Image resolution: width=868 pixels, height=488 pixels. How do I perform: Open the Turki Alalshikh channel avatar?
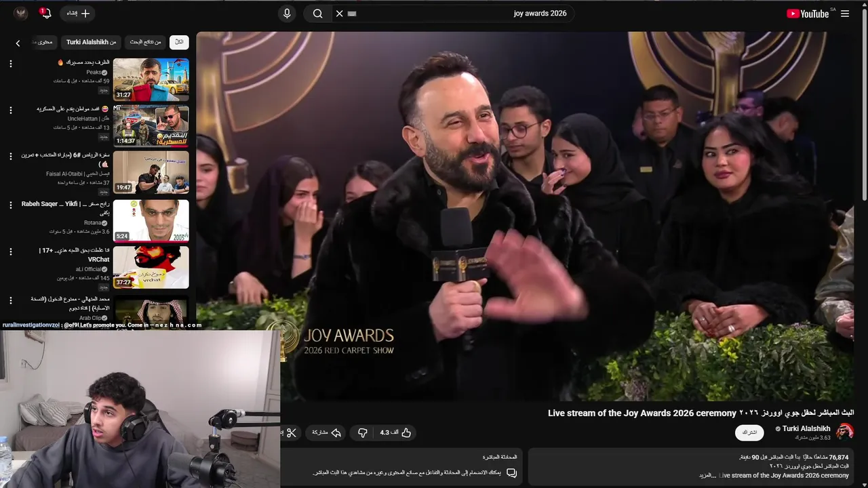click(x=845, y=432)
